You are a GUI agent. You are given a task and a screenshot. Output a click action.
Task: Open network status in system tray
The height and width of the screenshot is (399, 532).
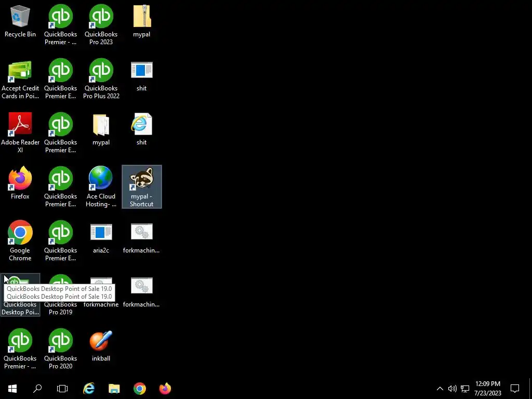465,389
